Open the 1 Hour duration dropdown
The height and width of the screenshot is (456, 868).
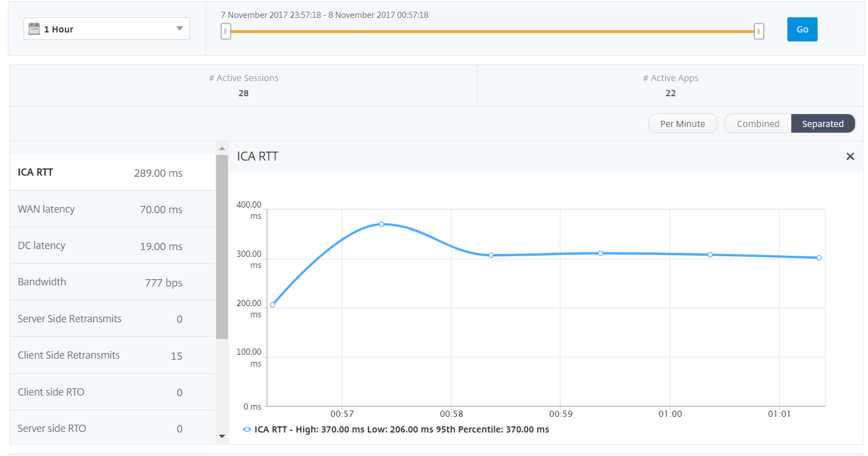106,28
